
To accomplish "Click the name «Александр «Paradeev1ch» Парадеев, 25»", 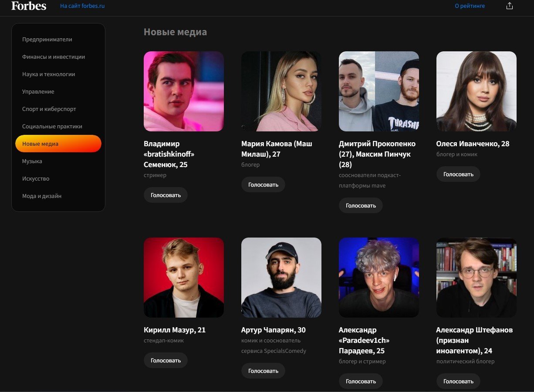I will 364,340.
